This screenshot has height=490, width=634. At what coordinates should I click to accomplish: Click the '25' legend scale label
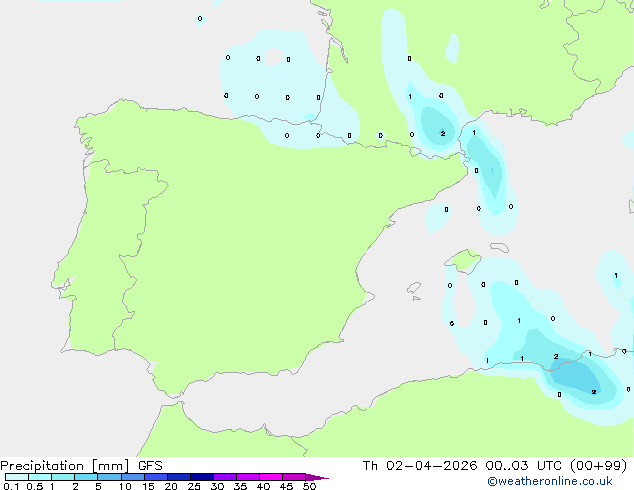click(194, 486)
